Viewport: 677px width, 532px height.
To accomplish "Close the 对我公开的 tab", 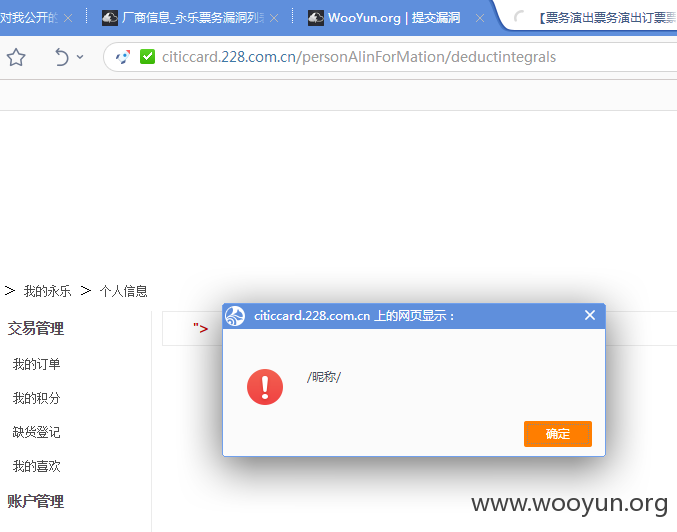I will click(68, 18).
